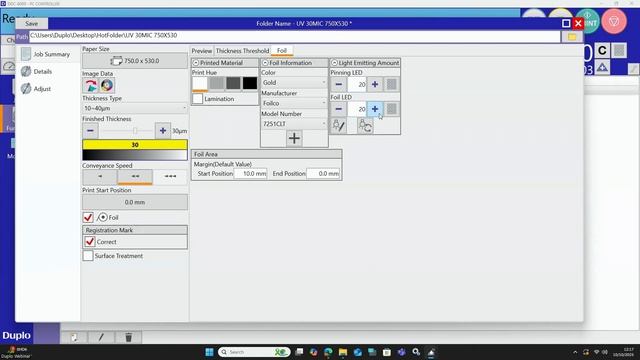Viewport: 640px width, 360px height.
Task: Collapse the Light Emitting Amount panel
Action: click(334, 63)
